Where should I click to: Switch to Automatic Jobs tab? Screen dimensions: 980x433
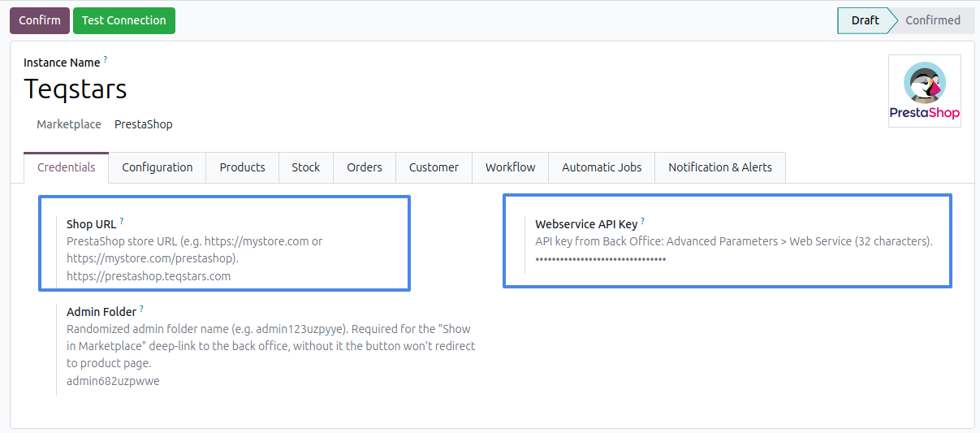click(602, 167)
